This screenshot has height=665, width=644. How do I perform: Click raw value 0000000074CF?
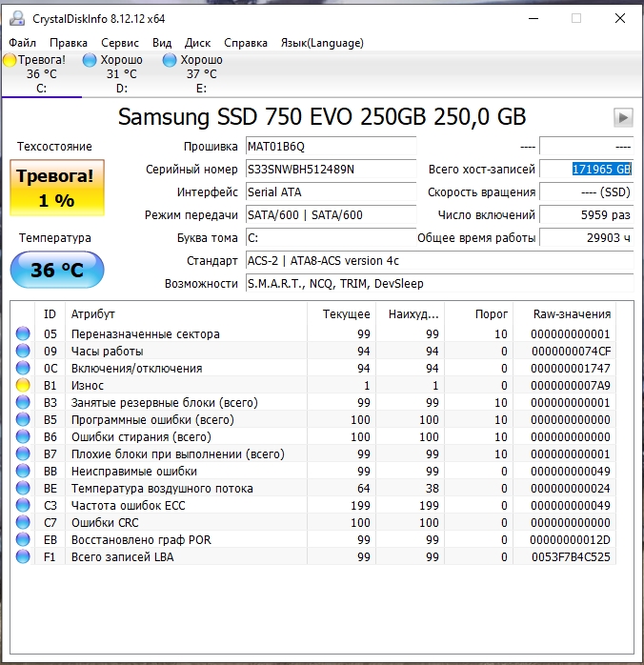pos(571,352)
